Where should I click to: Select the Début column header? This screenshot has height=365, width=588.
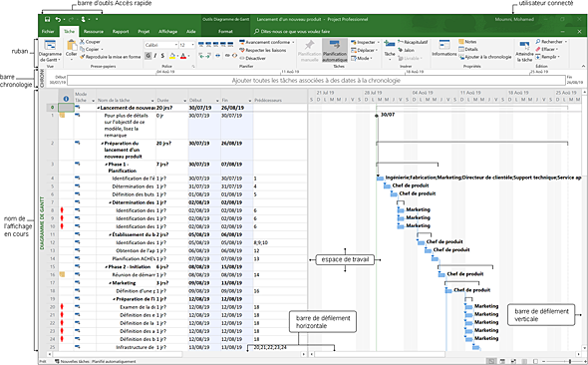click(x=204, y=97)
